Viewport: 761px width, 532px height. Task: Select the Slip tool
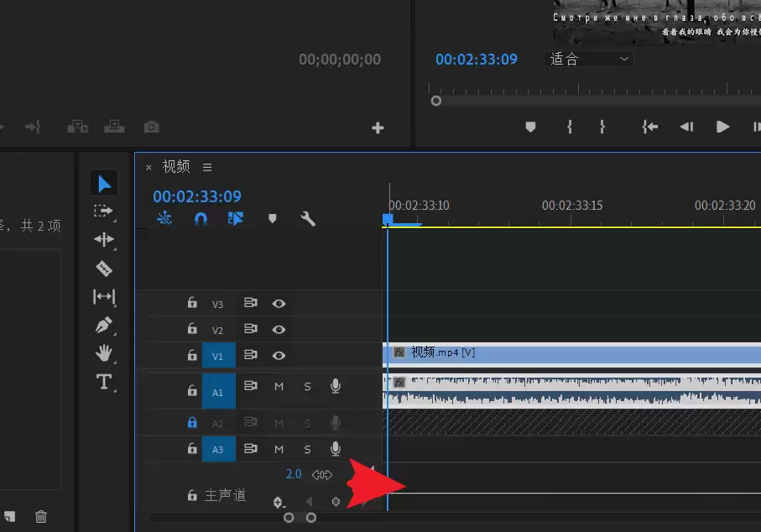pos(104,296)
